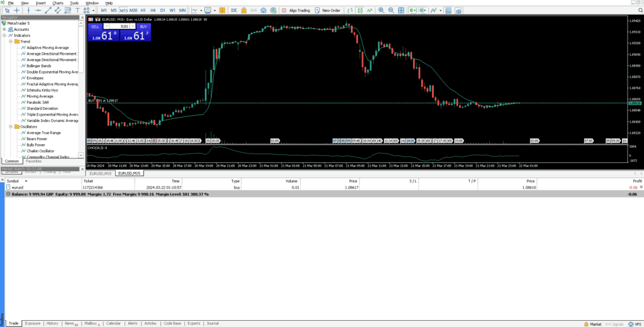The height and width of the screenshot is (327, 644).
Task: Select the M30 timeframe
Action: pos(133,10)
